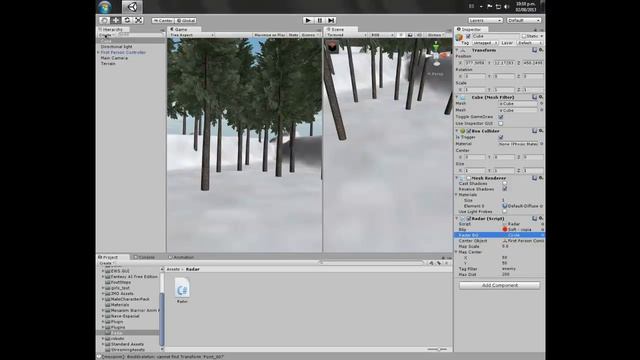Open the Box Collider settings gear
The height and width of the screenshot is (360, 640).
tap(541, 131)
